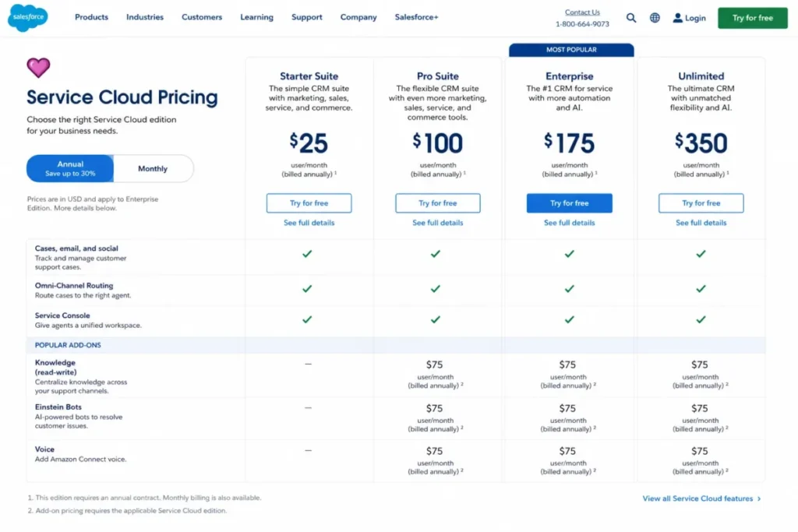This screenshot has height=532, width=798.
Task: Click Enterprise $75 Einstein Bots add-on price
Action: pyautogui.click(x=567, y=408)
